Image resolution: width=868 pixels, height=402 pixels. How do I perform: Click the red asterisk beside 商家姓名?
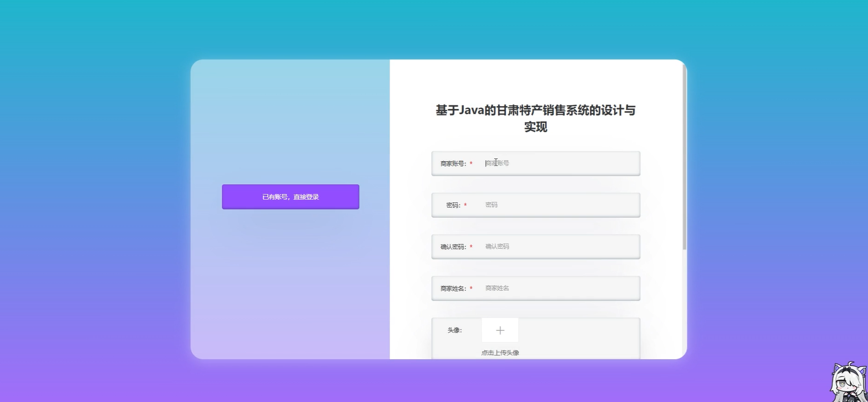pos(471,288)
